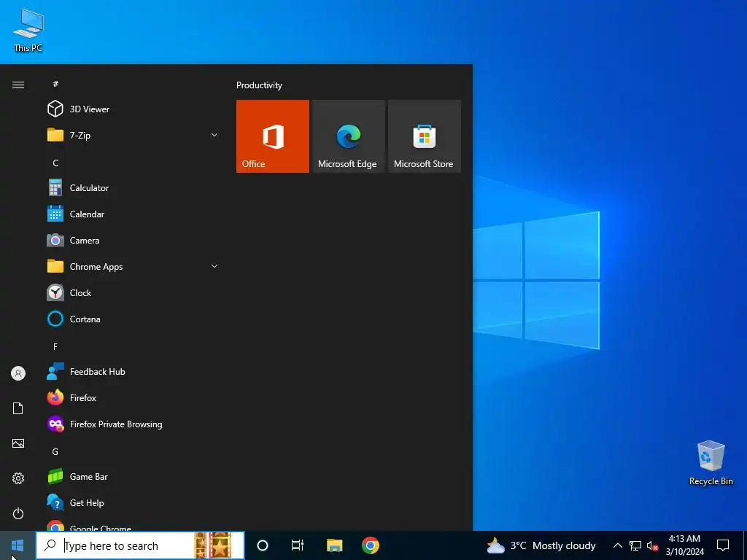The image size is (747, 560).
Task: Click the Windows Start button
Action: (18, 545)
